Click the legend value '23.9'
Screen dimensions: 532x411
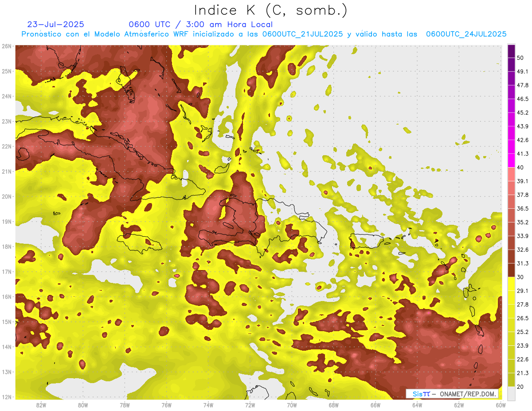(523, 346)
